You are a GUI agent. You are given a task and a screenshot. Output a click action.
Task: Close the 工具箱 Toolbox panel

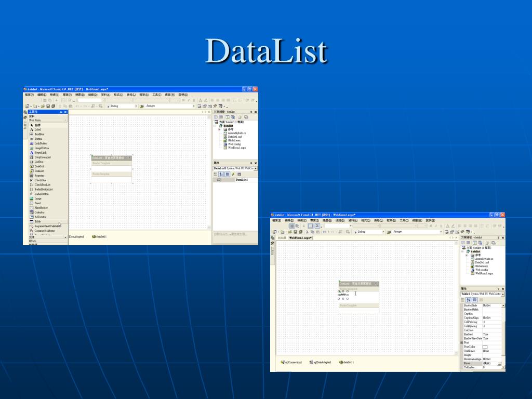point(65,112)
